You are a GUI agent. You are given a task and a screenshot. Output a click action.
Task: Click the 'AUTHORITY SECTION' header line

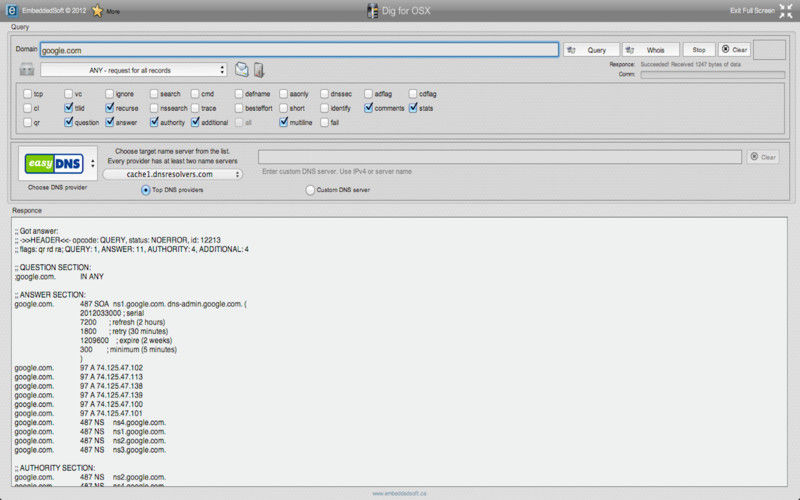(x=55, y=468)
